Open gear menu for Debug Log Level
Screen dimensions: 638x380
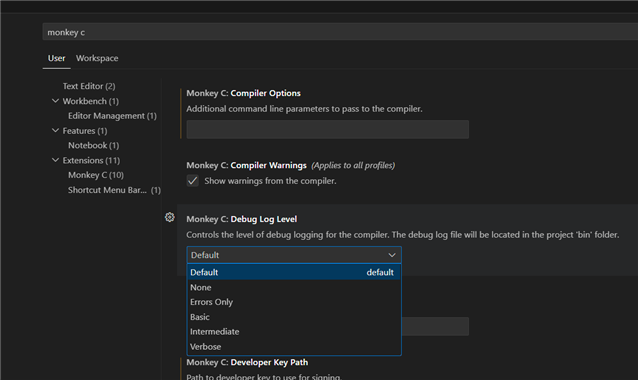(x=170, y=217)
